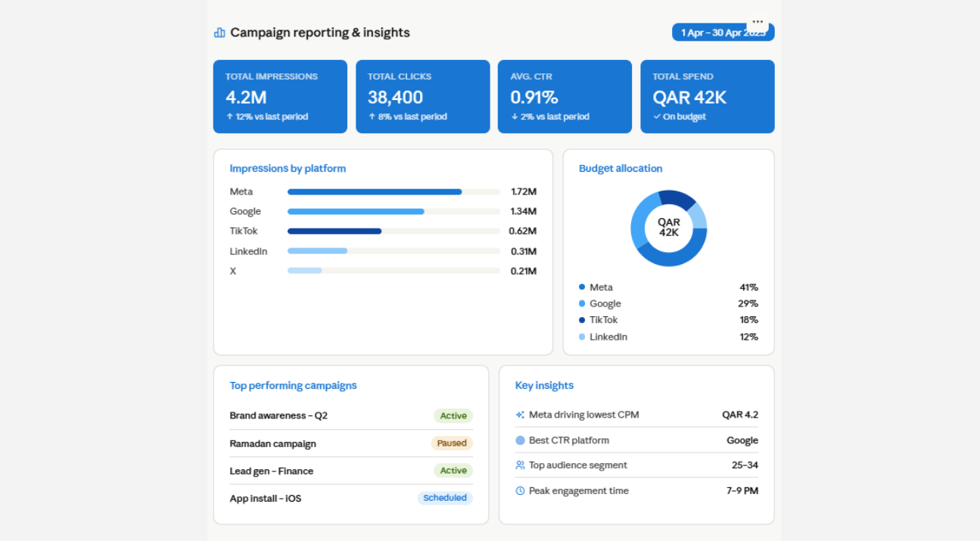The width and height of the screenshot is (980, 541).
Task: Open the 1 Apr – 30 Apr date range picker
Action: (723, 33)
